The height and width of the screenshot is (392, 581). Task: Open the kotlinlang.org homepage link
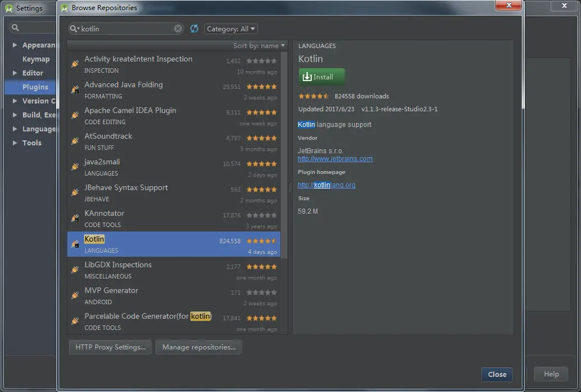coord(326,185)
